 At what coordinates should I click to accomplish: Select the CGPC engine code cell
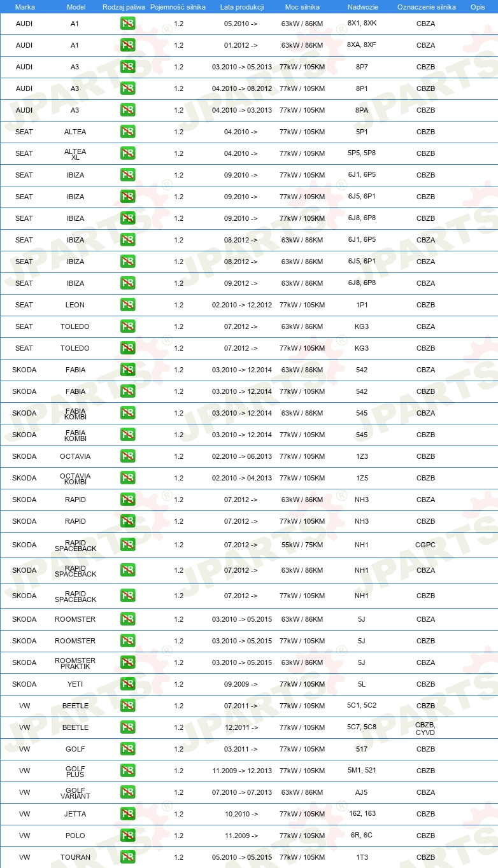pyautogui.click(x=425, y=545)
